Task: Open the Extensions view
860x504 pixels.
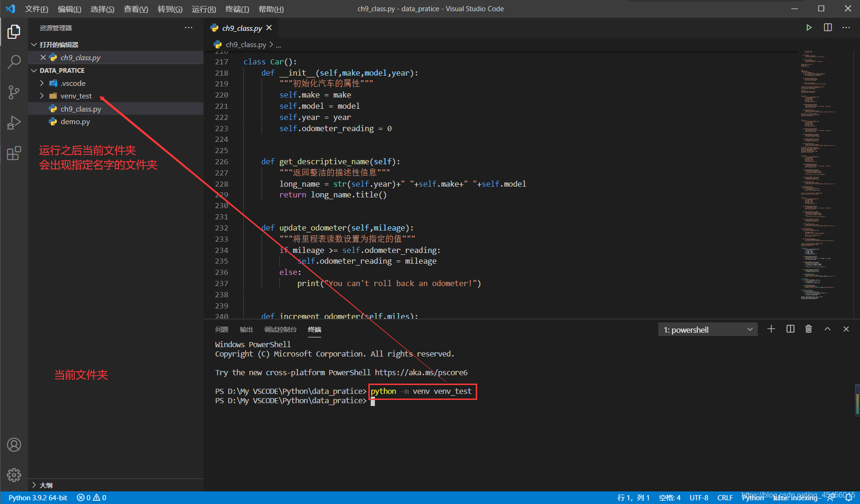Action: (14, 153)
